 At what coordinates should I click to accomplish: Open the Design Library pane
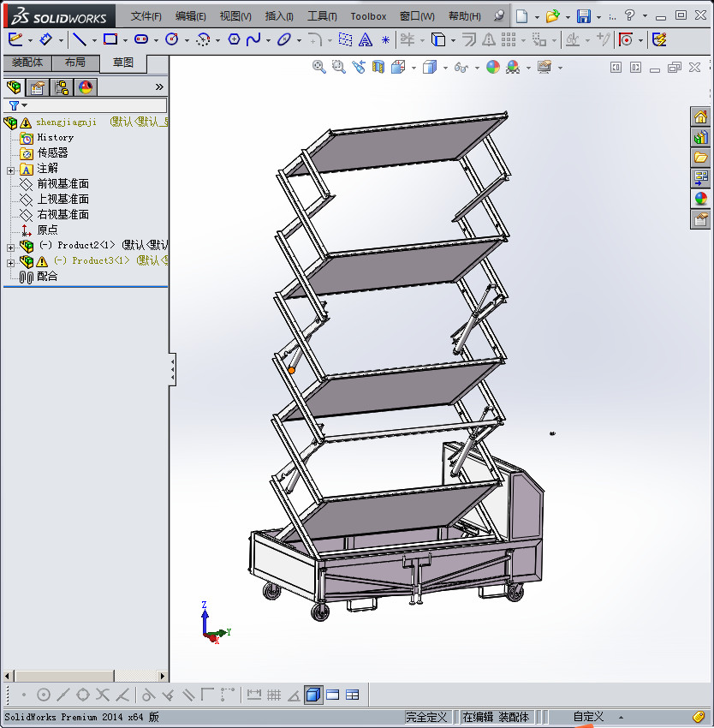[x=700, y=137]
